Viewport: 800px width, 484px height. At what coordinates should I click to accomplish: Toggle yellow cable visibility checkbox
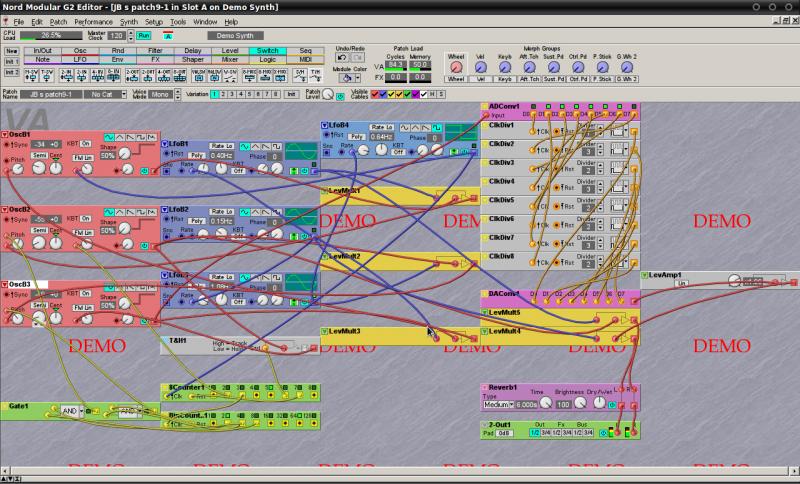391,94
